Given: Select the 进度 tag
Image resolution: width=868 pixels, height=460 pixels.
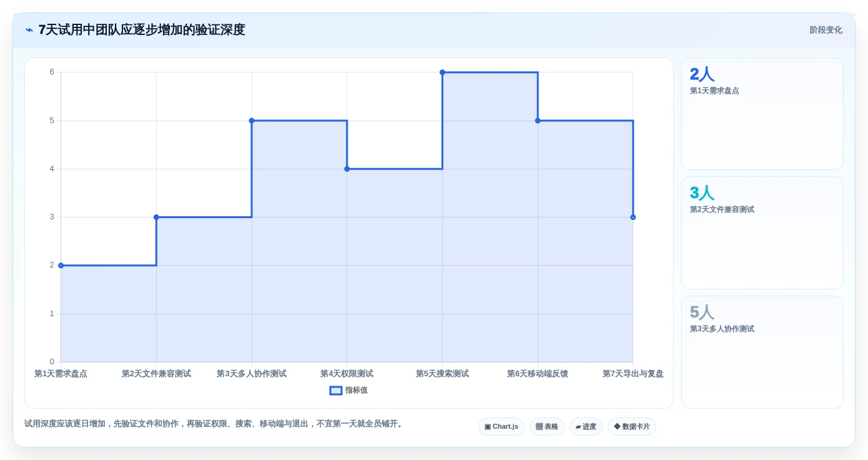Looking at the screenshot, I should click(x=586, y=426).
